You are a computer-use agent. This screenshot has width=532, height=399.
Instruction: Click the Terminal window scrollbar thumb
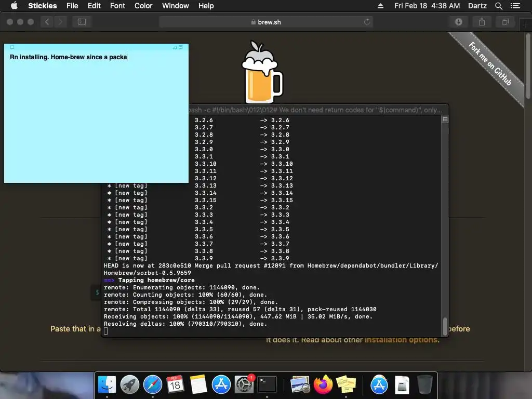pos(445,326)
